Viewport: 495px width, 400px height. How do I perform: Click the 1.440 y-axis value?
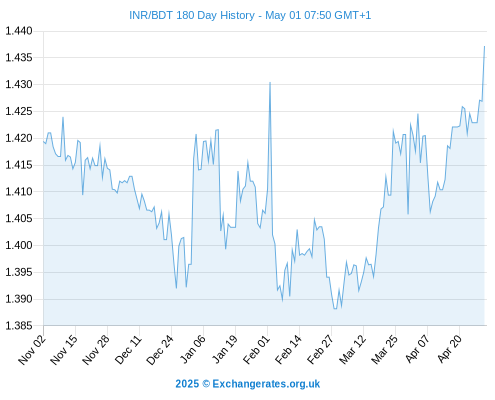[19, 31]
